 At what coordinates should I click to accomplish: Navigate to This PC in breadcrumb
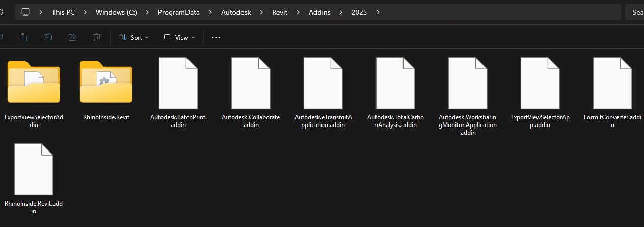[63, 12]
